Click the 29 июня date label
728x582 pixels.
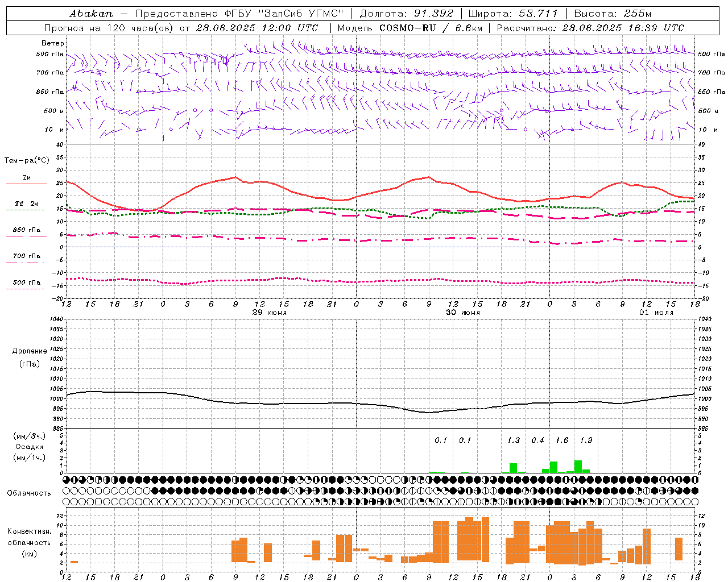[270, 313]
